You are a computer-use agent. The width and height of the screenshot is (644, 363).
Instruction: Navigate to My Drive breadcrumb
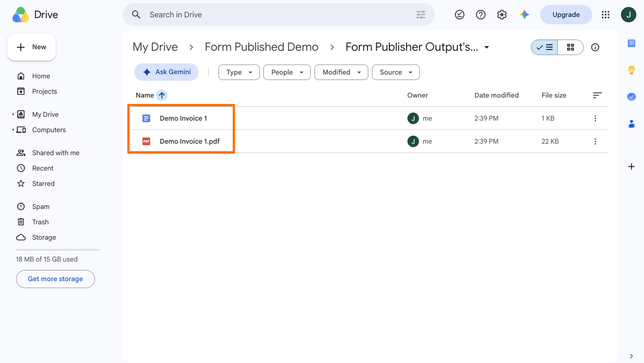(x=155, y=47)
